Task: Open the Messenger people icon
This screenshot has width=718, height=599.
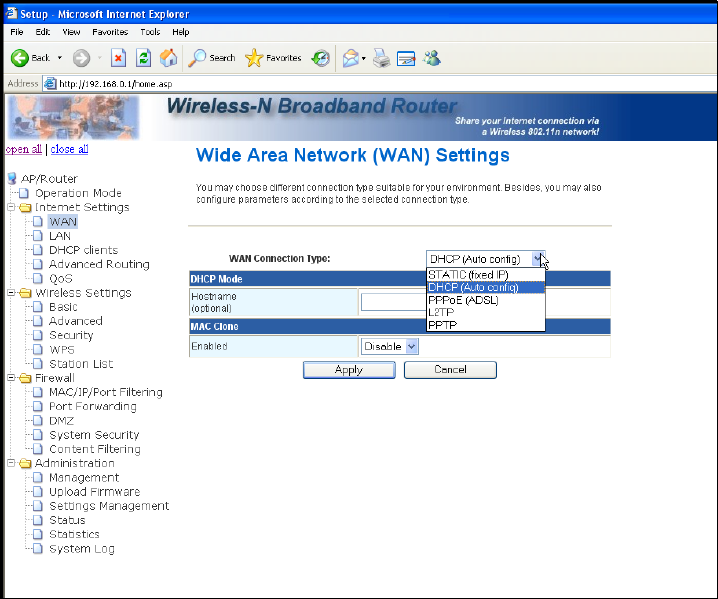Action: tap(431, 58)
